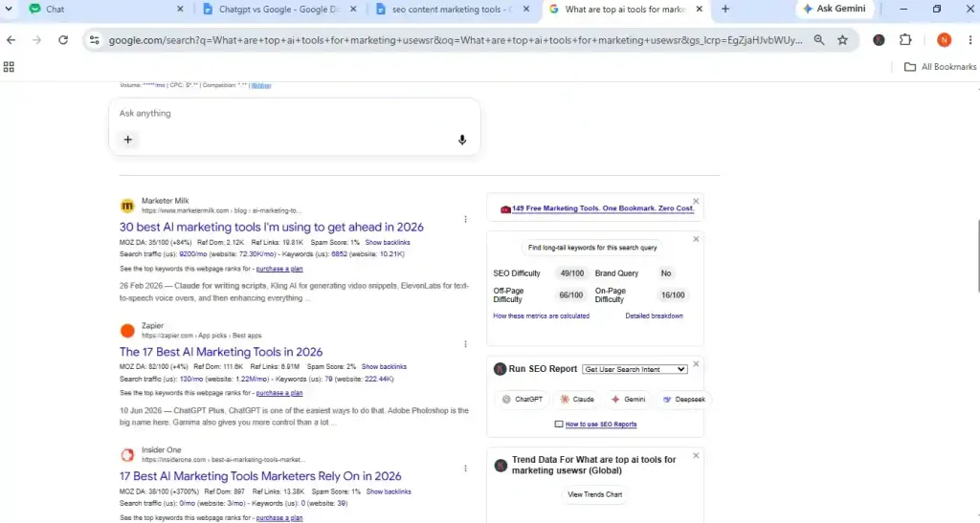Open 30 best AI marketing tools result

[x=271, y=228]
